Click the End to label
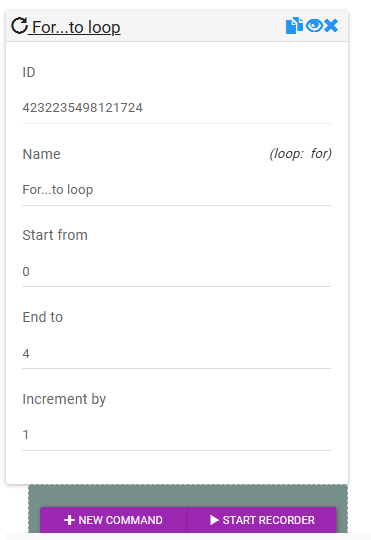 [x=43, y=317]
